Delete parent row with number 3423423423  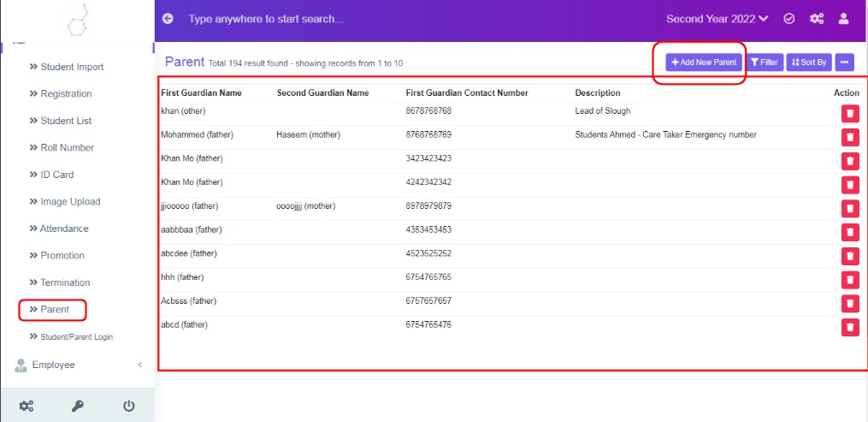pyautogui.click(x=850, y=161)
